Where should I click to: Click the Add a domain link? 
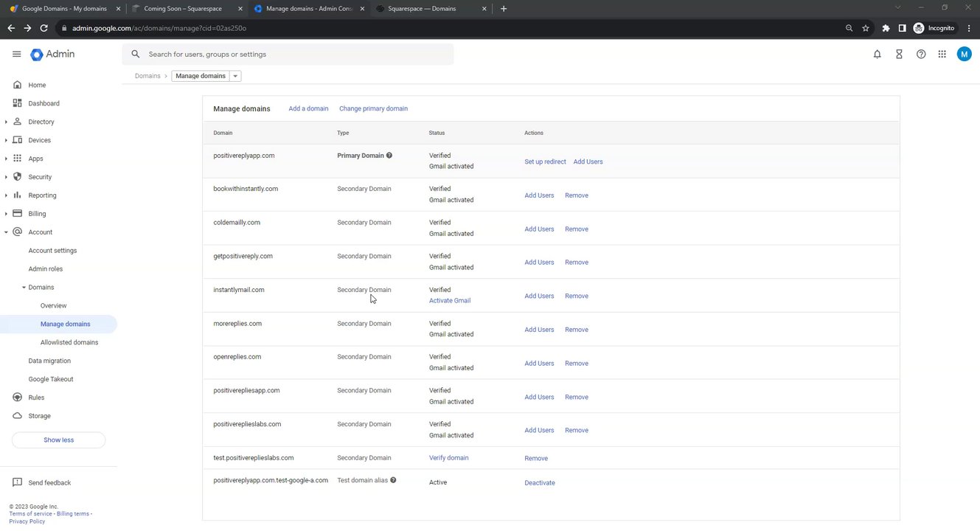point(308,108)
